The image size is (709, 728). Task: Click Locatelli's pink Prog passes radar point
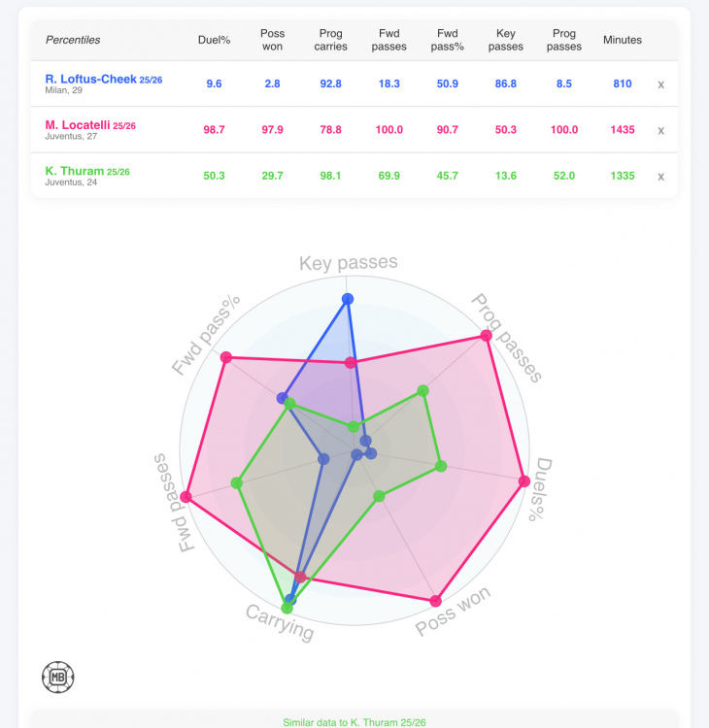(x=487, y=337)
